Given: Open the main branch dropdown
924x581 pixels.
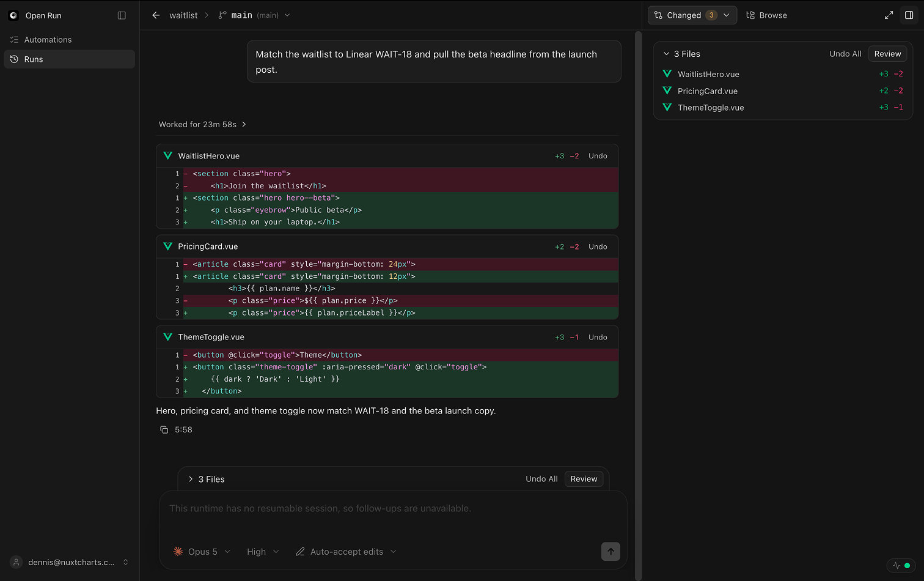Looking at the screenshot, I should click(254, 15).
